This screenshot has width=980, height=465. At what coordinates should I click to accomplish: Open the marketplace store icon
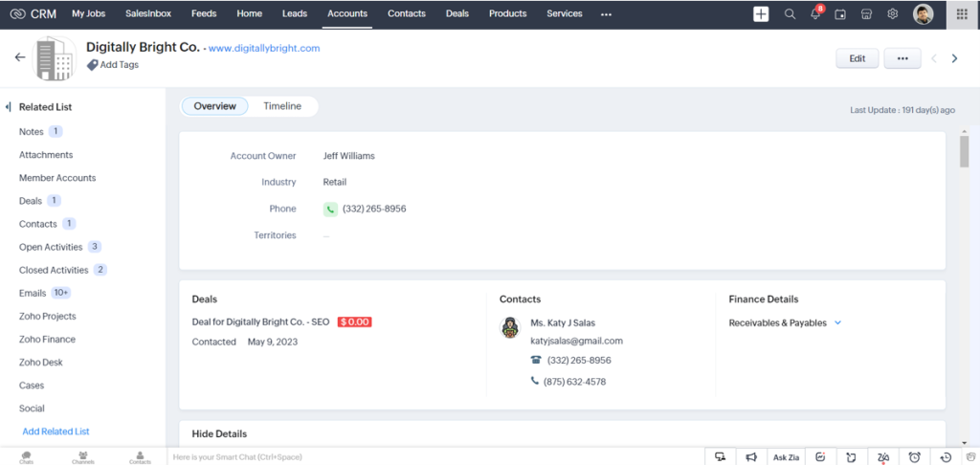[866, 13]
